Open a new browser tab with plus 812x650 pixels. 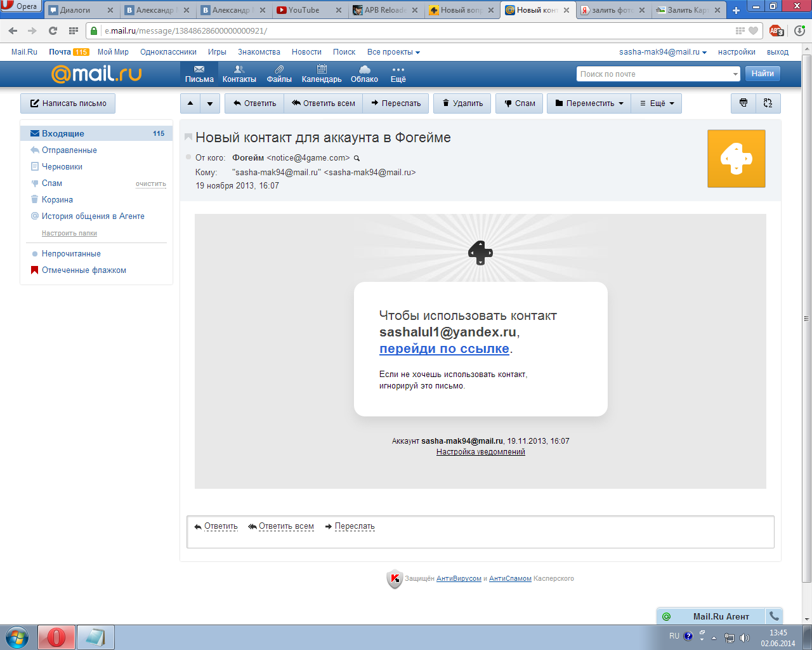tap(736, 10)
